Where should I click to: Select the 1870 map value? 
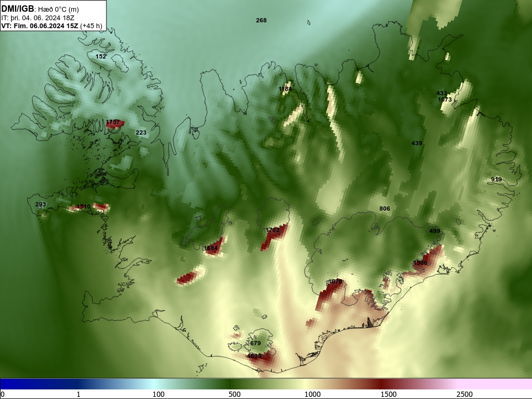click(x=336, y=281)
